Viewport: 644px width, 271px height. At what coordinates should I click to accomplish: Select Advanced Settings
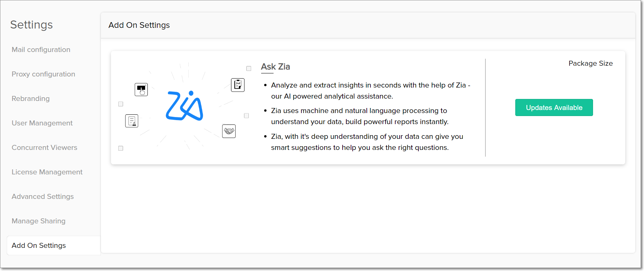click(x=43, y=197)
